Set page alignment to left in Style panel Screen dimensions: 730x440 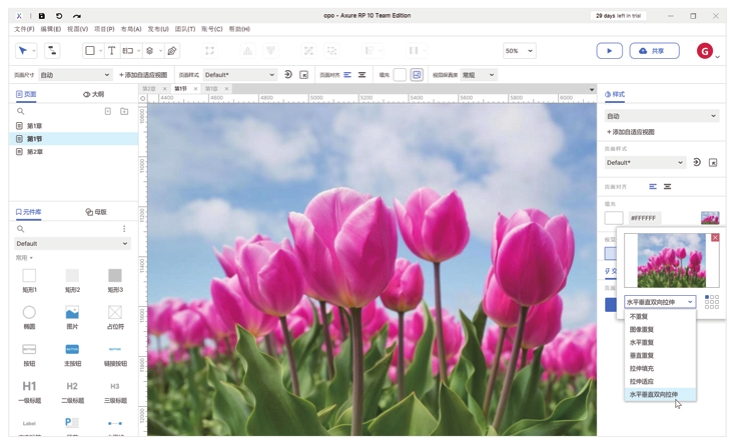coord(653,187)
